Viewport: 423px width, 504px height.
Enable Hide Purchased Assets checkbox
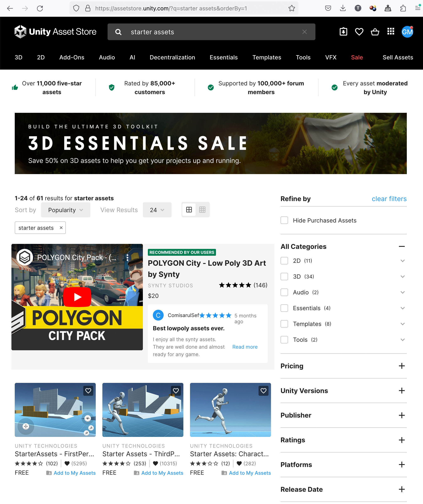(284, 220)
